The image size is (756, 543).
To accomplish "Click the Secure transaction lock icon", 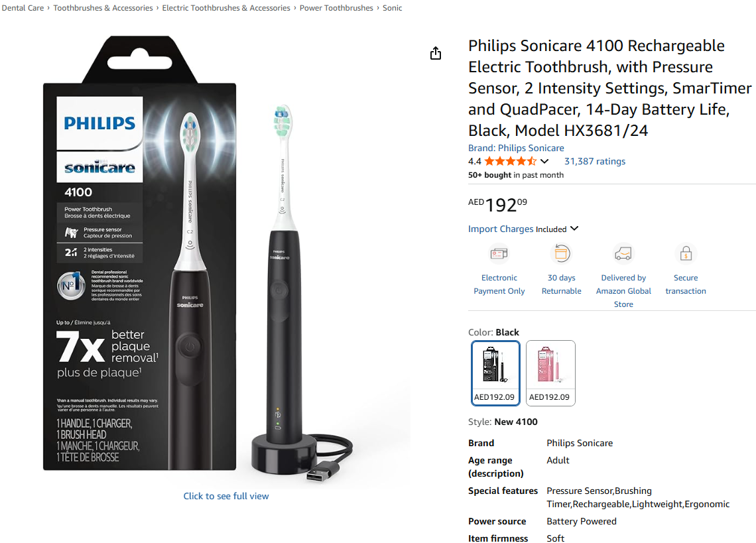I will click(x=686, y=254).
